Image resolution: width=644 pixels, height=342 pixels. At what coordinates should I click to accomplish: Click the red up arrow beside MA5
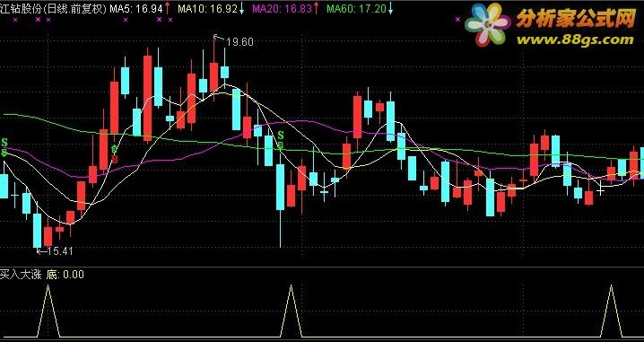(x=167, y=8)
